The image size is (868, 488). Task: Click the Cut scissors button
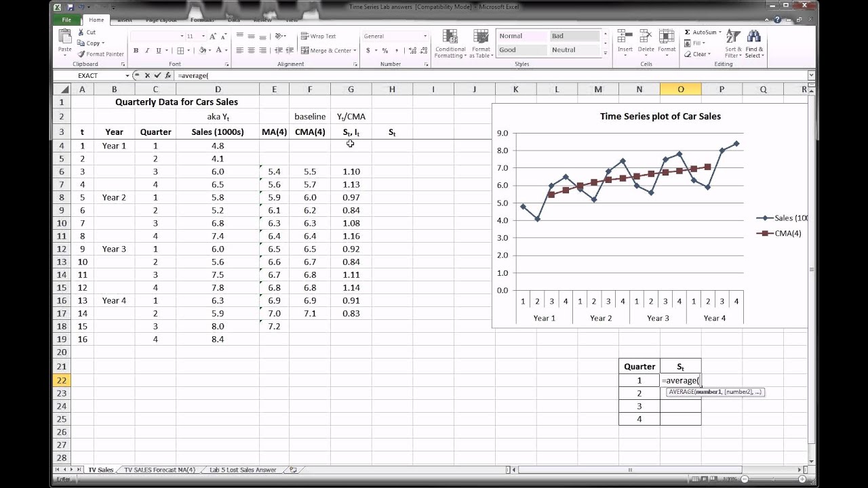pos(87,32)
